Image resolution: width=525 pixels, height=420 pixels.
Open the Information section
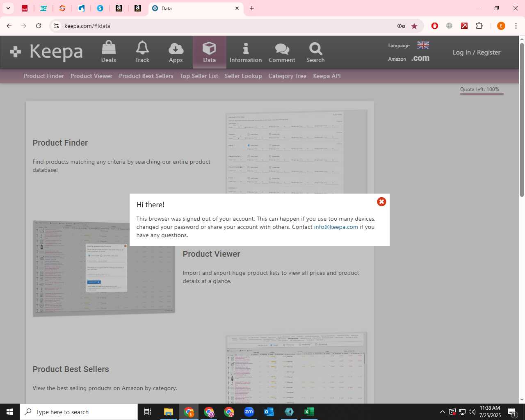[246, 52]
